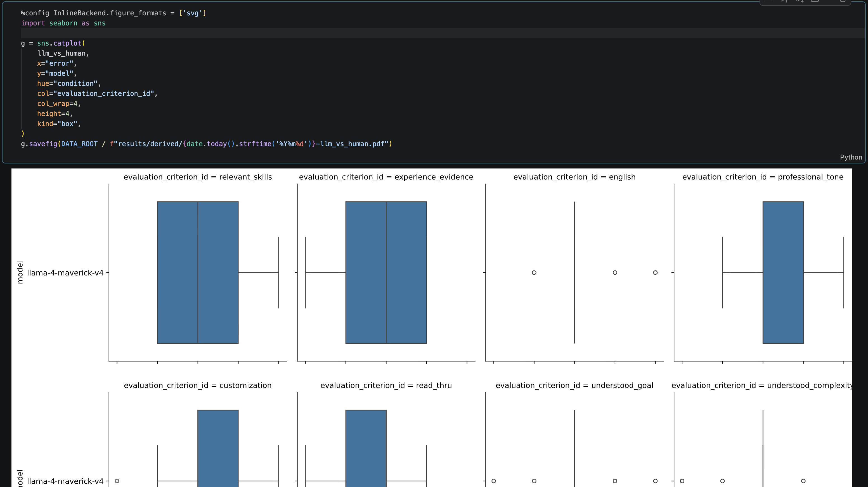Click "llama-4-maverick-v4" label beside customization plot
This screenshot has width=868, height=487.
point(65,481)
